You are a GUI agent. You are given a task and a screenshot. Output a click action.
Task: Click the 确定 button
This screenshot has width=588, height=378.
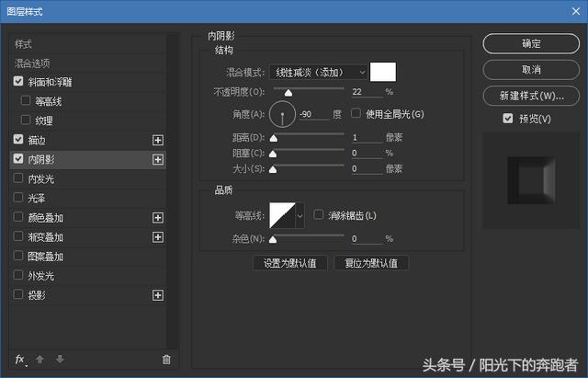[531, 43]
